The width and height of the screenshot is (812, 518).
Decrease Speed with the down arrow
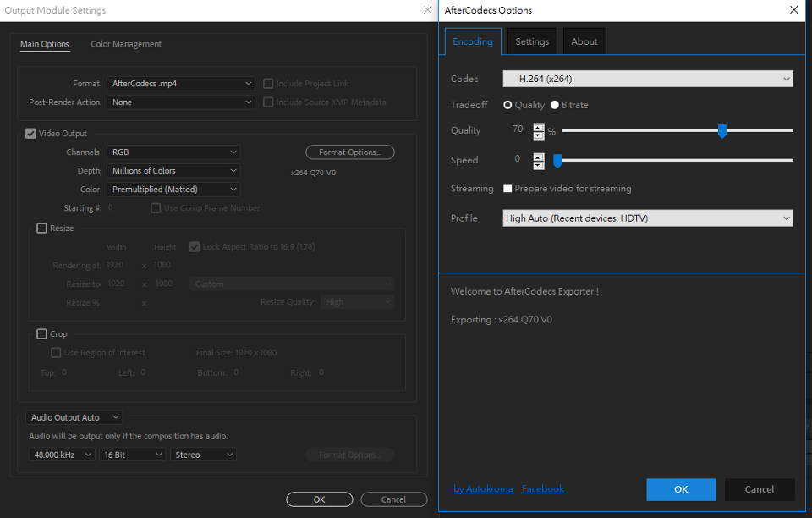coord(539,165)
